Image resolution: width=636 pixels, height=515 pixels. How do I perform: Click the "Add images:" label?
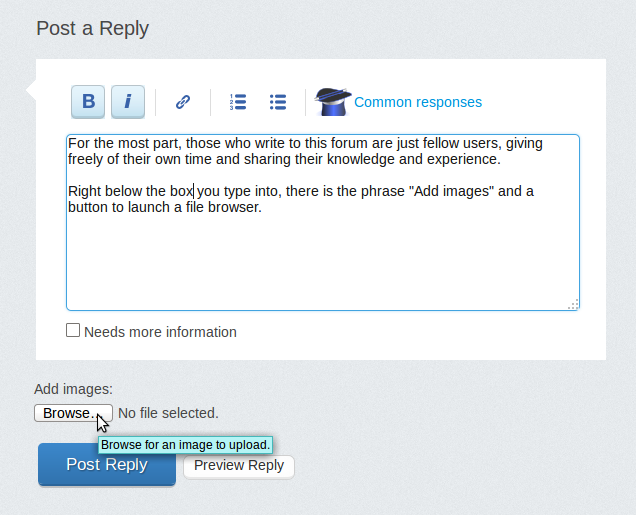pyautogui.click(x=73, y=389)
